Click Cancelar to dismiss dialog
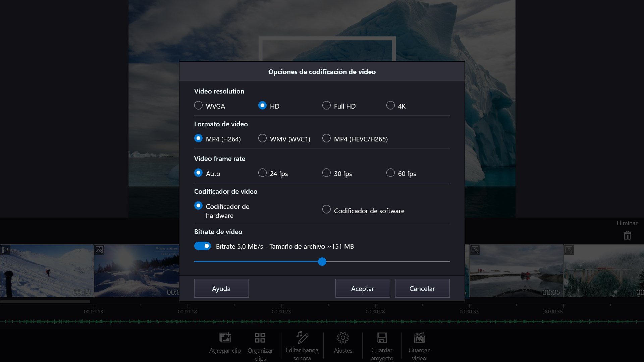Image resolution: width=644 pixels, height=362 pixels. click(x=422, y=288)
